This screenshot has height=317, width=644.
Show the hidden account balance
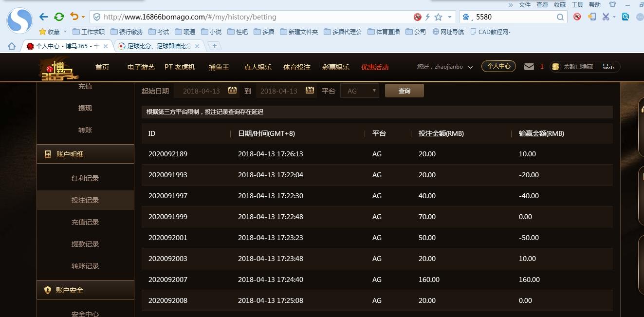(x=608, y=67)
